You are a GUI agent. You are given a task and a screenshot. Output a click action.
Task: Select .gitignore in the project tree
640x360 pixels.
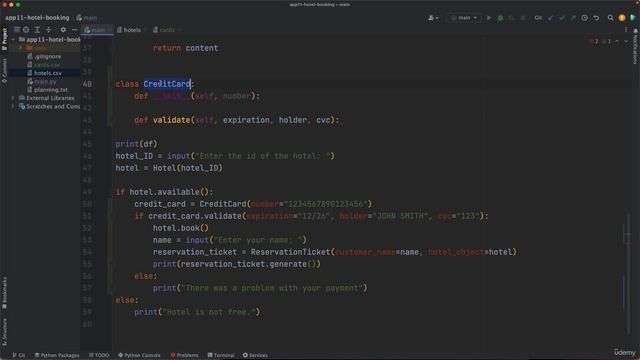click(x=44, y=56)
